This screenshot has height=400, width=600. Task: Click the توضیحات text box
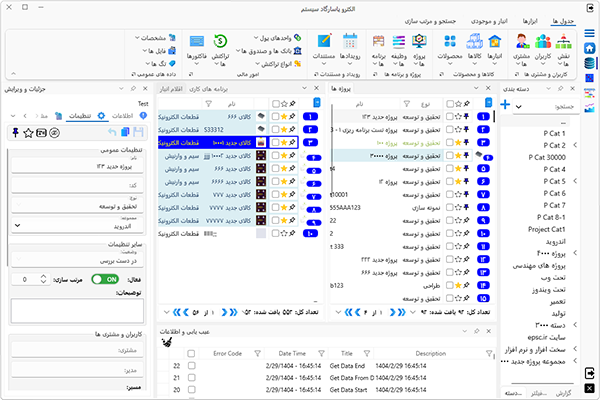(x=75, y=314)
